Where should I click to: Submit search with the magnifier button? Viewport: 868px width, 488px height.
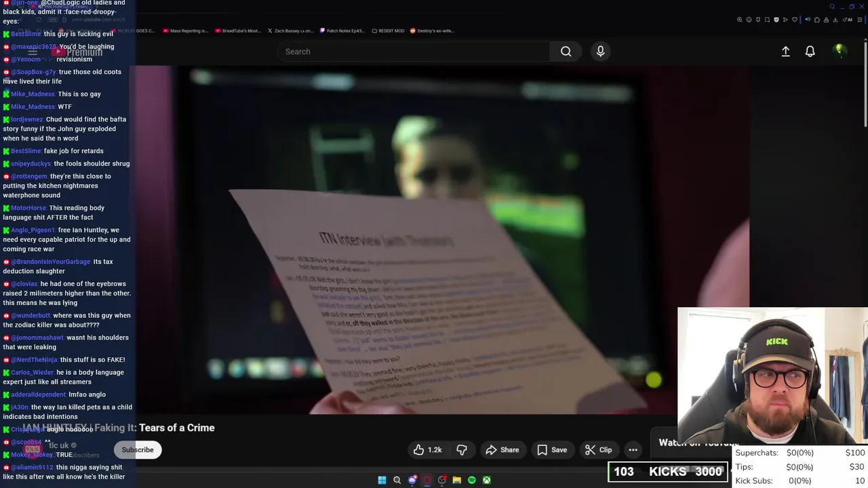[x=566, y=52]
